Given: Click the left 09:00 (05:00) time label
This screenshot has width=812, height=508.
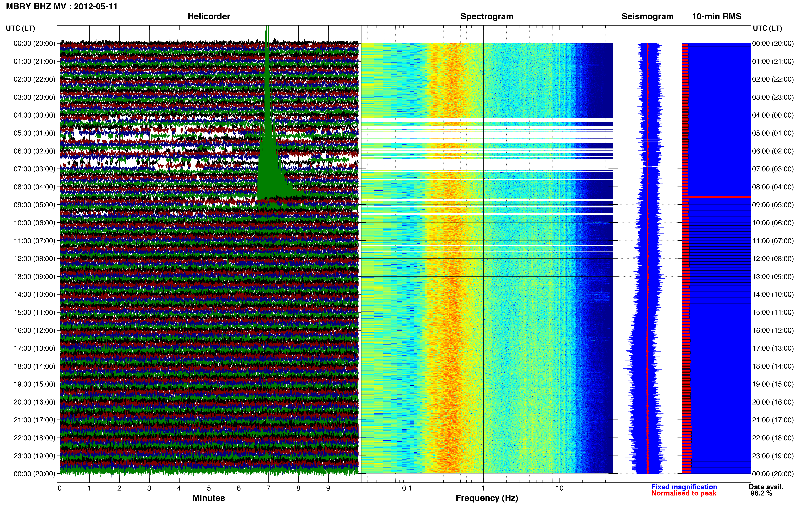Looking at the screenshot, I should (34, 205).
